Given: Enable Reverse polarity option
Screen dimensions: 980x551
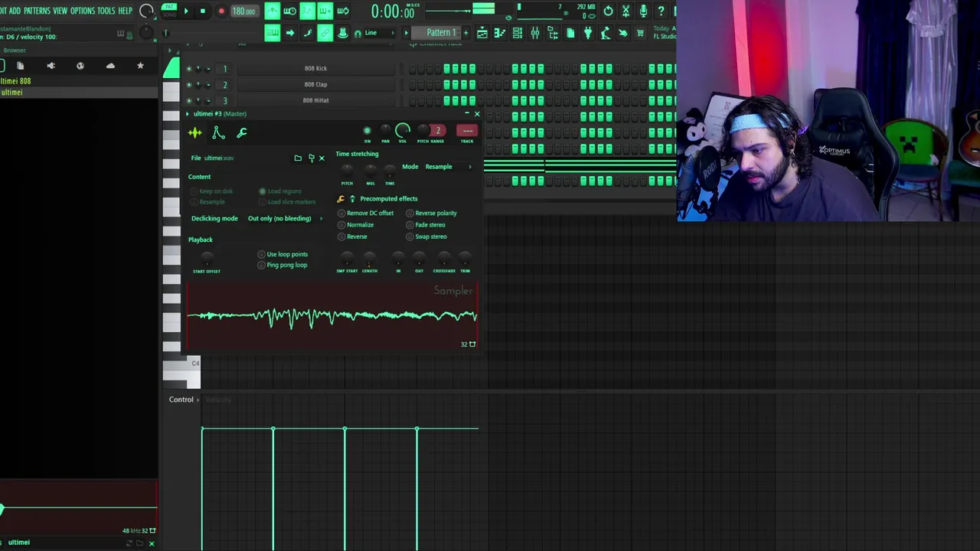Looking at the screenshot, I should [x=432, y=214].
